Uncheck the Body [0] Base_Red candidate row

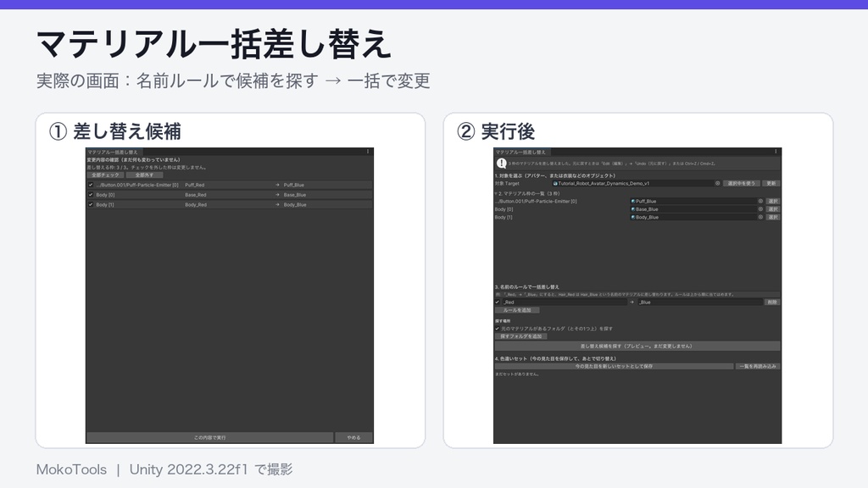tap(91, 195)
